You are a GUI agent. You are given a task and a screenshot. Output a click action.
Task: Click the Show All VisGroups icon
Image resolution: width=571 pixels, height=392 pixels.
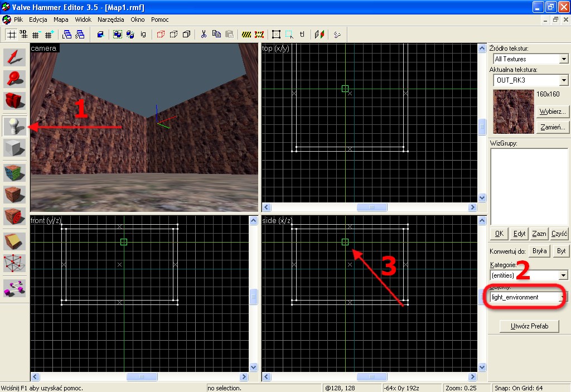point(186,35)
